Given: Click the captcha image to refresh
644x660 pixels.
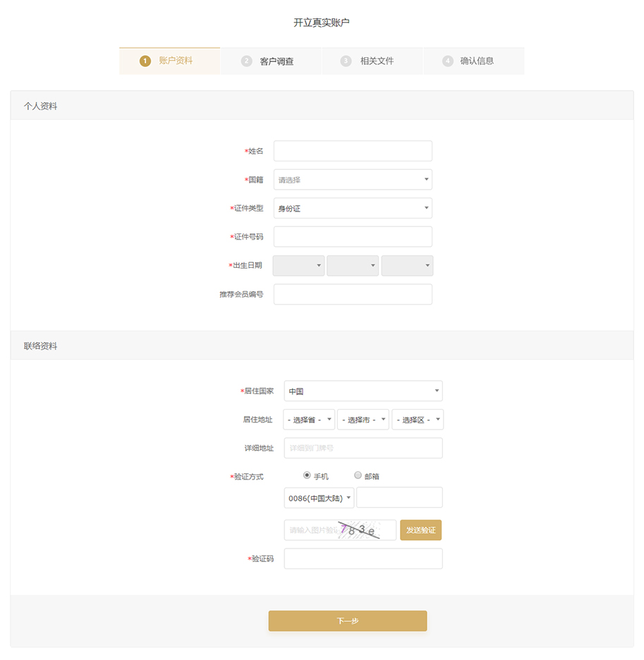Looking at the screenshot, I should pos(358,530).
